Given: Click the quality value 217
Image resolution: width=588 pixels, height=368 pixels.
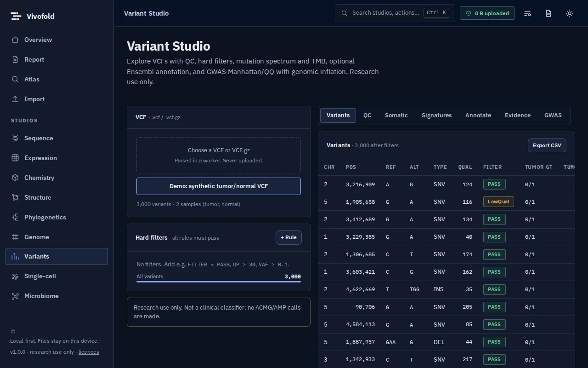Looking at the screenshot, I should tap(467, 359).
